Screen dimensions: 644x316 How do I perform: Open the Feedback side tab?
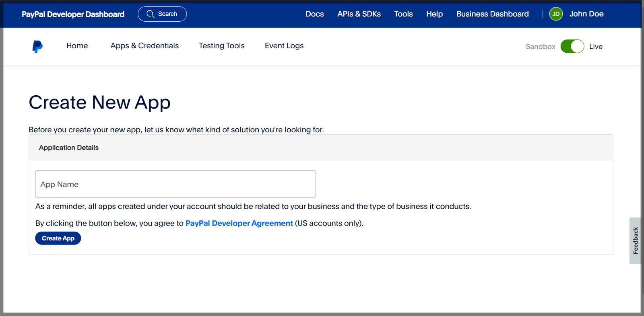point(635,241)
